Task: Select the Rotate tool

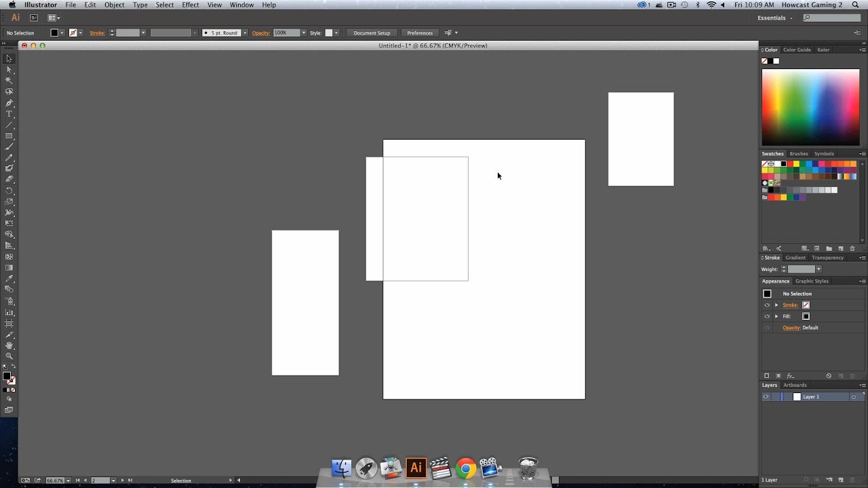Action: [x=9, y=190]
